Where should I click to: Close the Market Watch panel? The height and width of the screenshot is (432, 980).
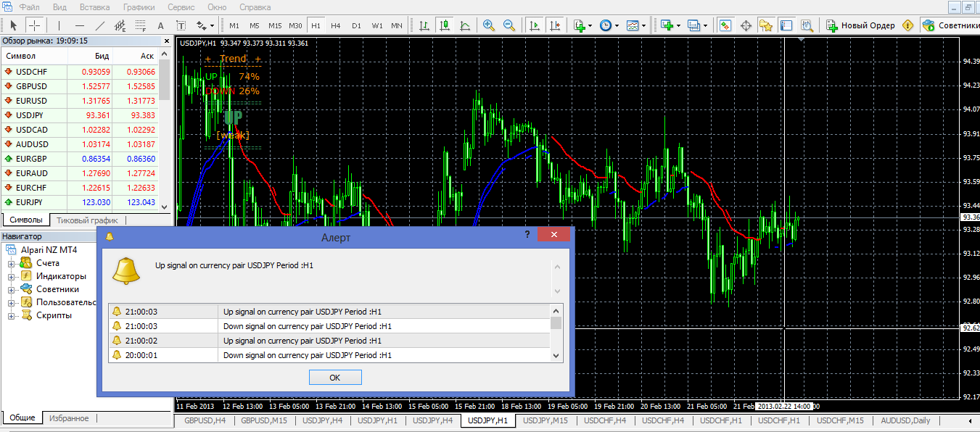(x=166, y=41)
